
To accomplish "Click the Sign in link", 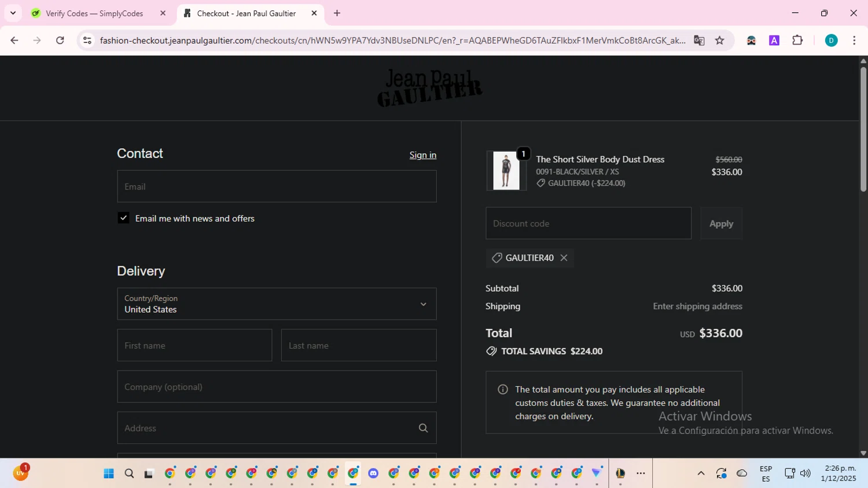I will point(423,155).
